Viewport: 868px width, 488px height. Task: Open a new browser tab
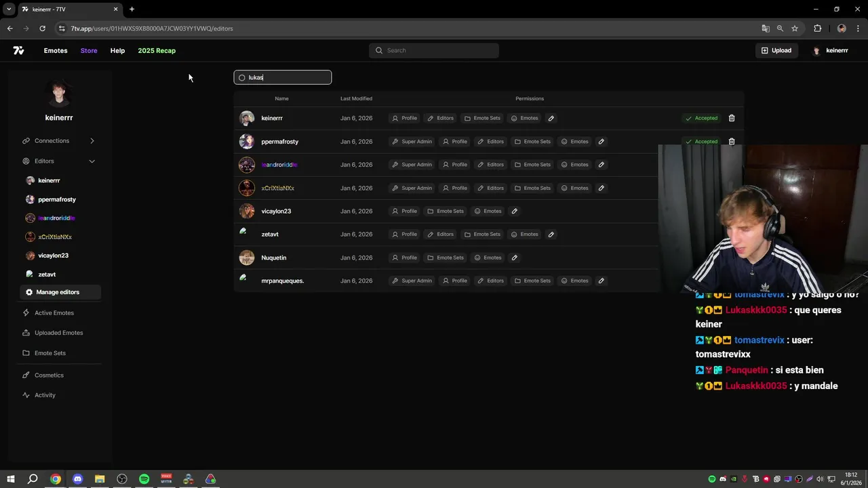[132, 9]
